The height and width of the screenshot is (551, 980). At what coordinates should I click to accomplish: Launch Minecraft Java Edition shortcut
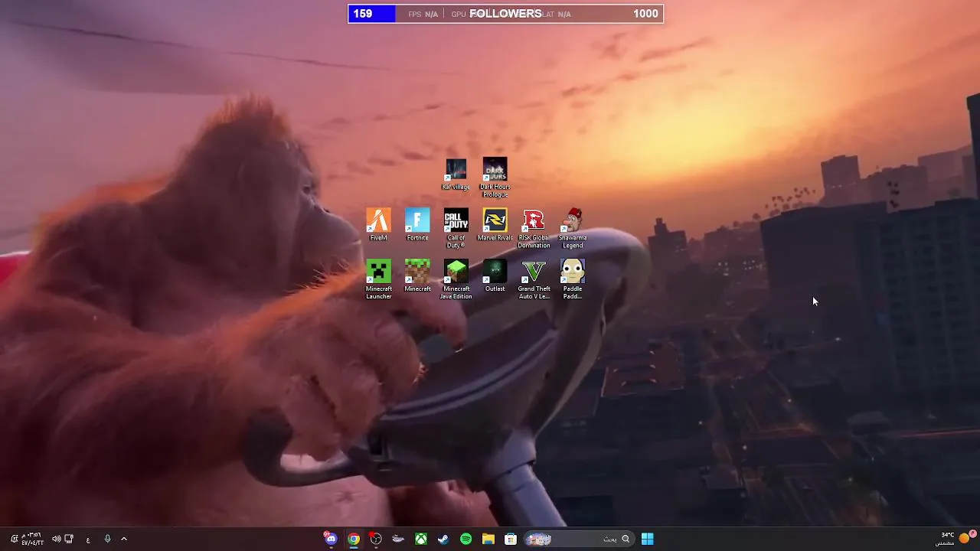click(456, 279)
